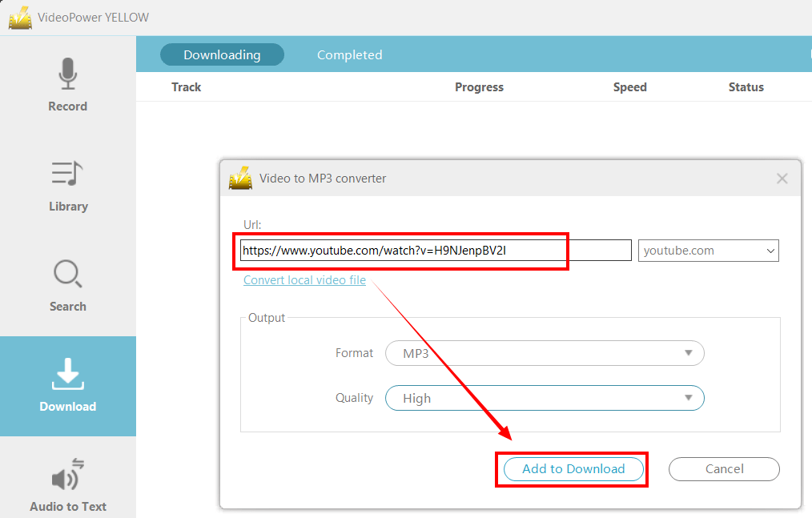Select the Download arrow icon in sidebar
The width and height of the screenshot is (812, 518).
(68, 373)
